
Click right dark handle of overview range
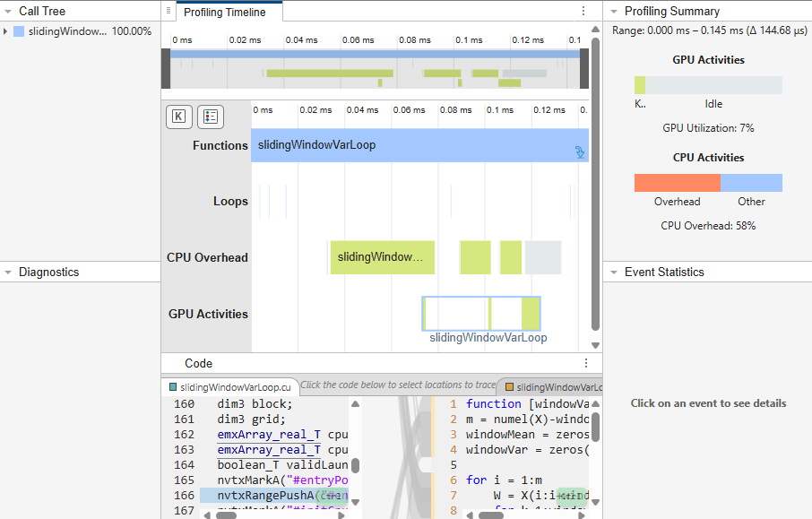coord(584,68)
